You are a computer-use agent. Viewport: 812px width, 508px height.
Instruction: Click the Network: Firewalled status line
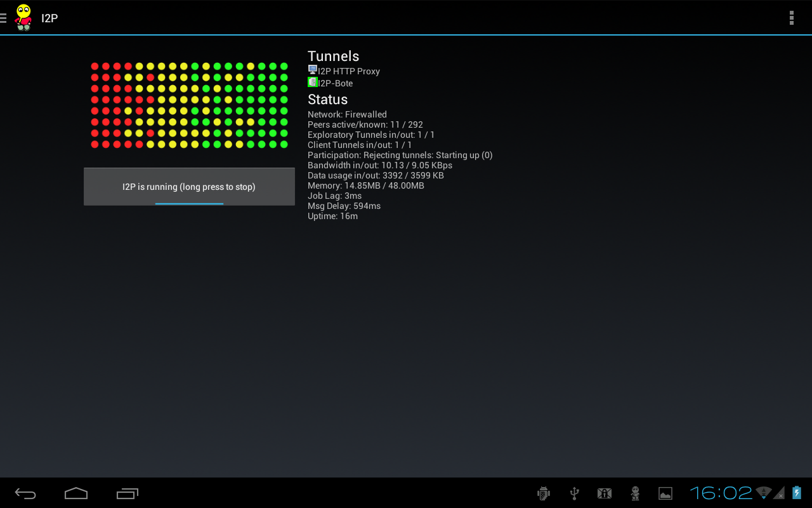coord(347,114)
